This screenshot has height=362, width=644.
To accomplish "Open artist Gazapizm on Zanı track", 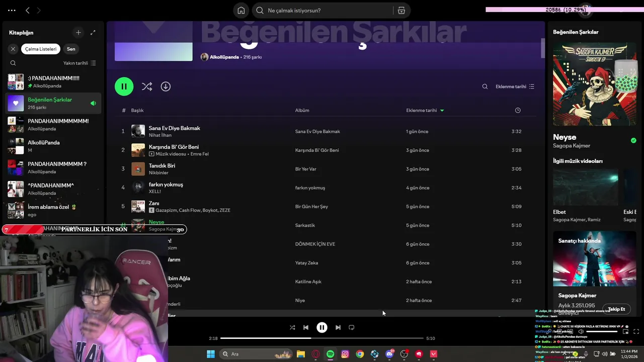I will 166,210.
